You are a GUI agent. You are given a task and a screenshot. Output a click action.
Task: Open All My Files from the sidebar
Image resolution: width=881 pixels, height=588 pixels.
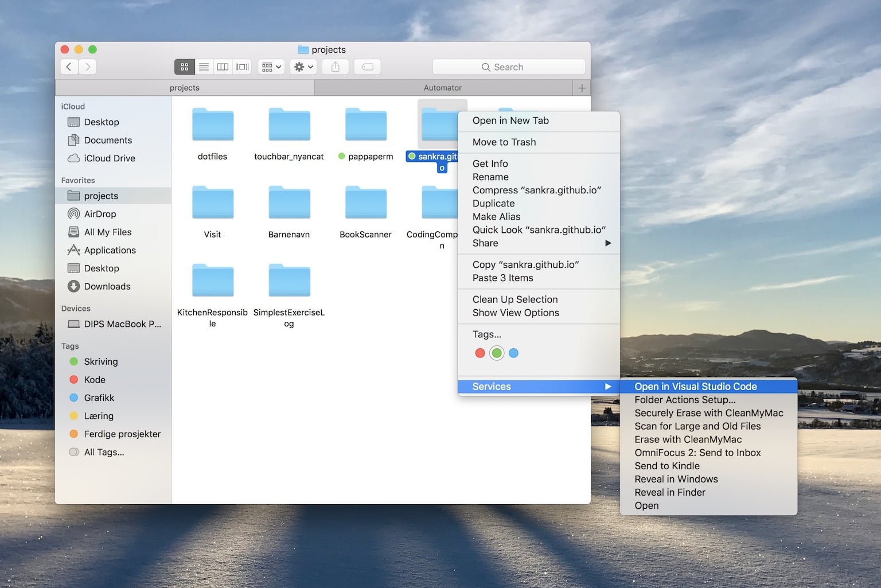[x=107, y=232]
